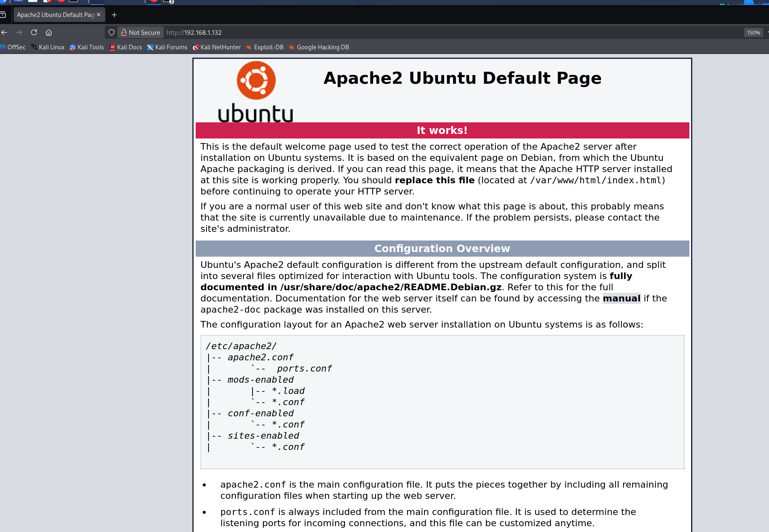769x532 pixels.
Task: Open the Kali NetHunter bookmark
Action: [216, 47]
